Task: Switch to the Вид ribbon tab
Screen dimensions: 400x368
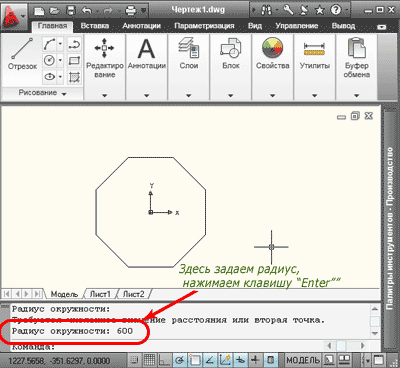Action: coord(255,26)
